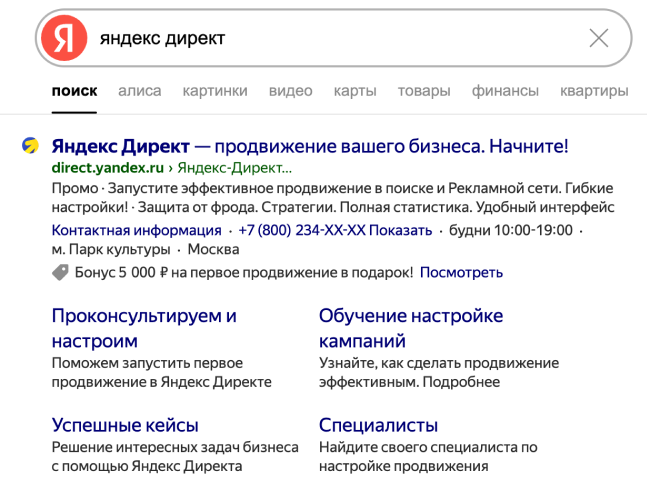Click 'м. Парк культуры' metro text

(111, 250)
